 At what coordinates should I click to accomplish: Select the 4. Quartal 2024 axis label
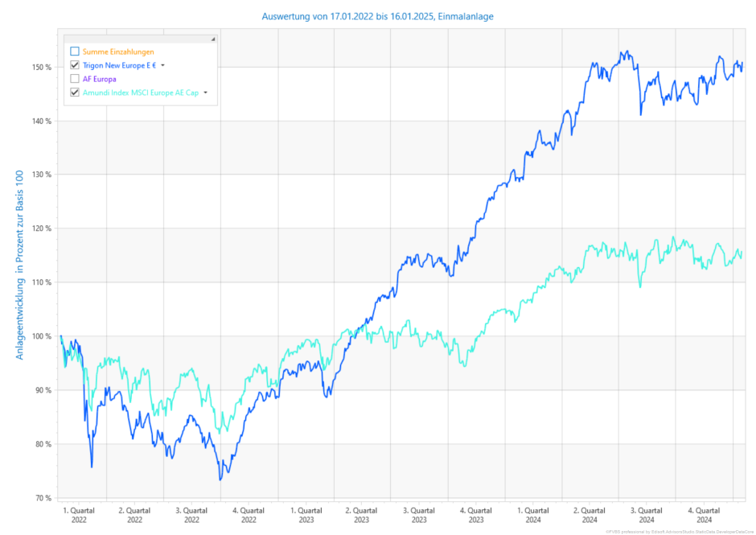click(x=704, y=515)
